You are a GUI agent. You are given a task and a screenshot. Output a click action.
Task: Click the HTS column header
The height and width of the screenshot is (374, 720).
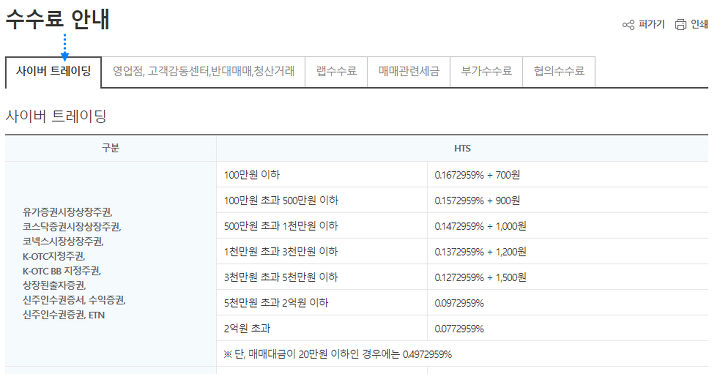(x=462, y=148)
